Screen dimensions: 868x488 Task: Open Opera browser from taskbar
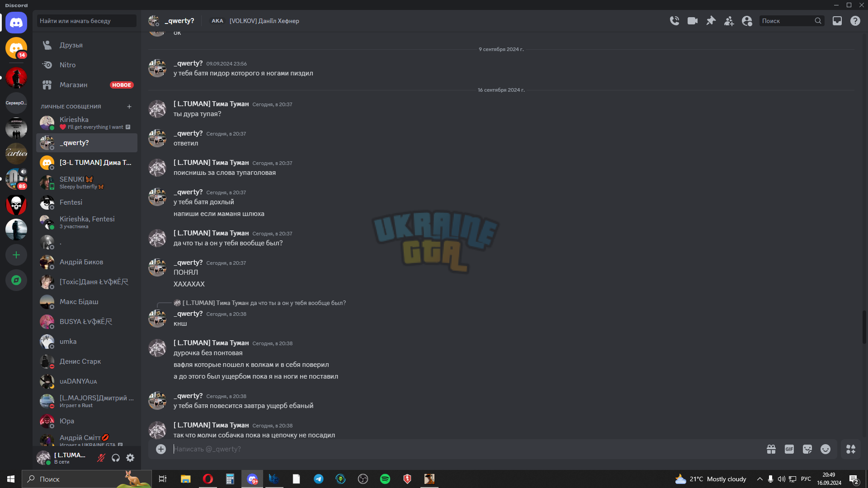point(208,479)
